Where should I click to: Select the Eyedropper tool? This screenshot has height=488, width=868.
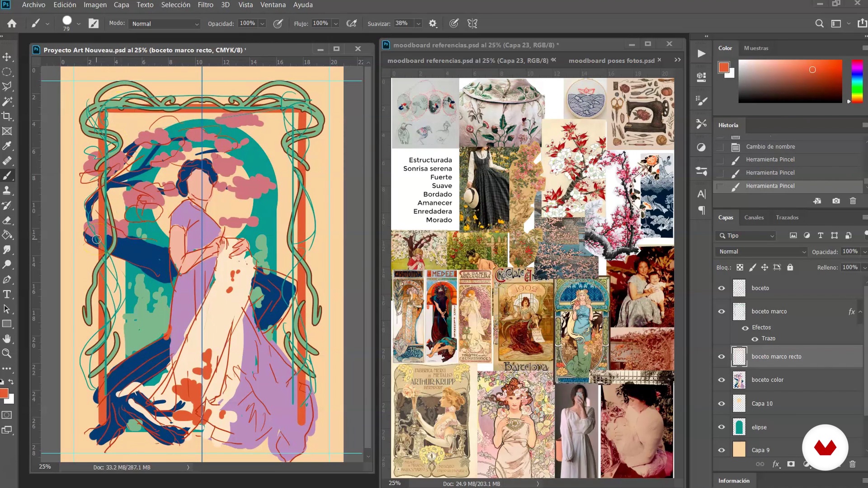7,146
